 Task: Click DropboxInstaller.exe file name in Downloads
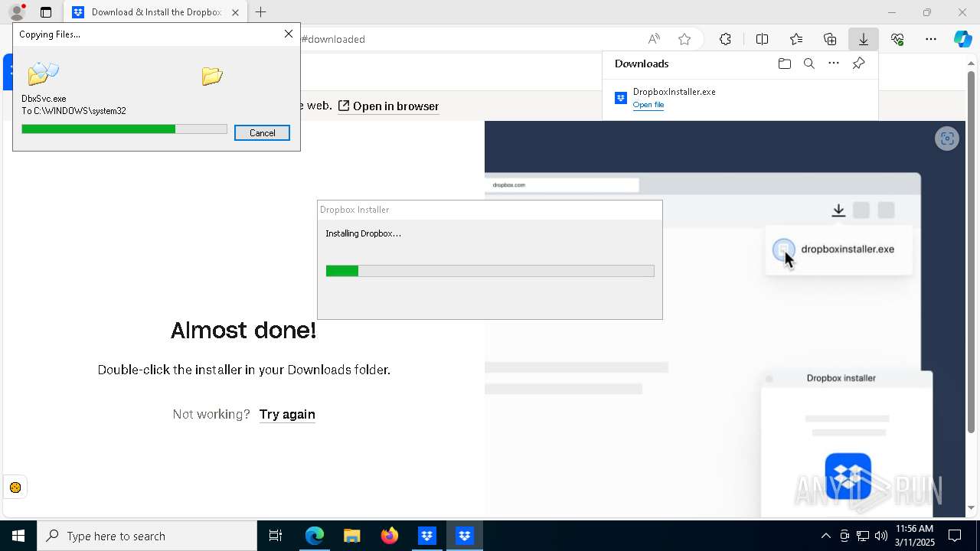674,92
